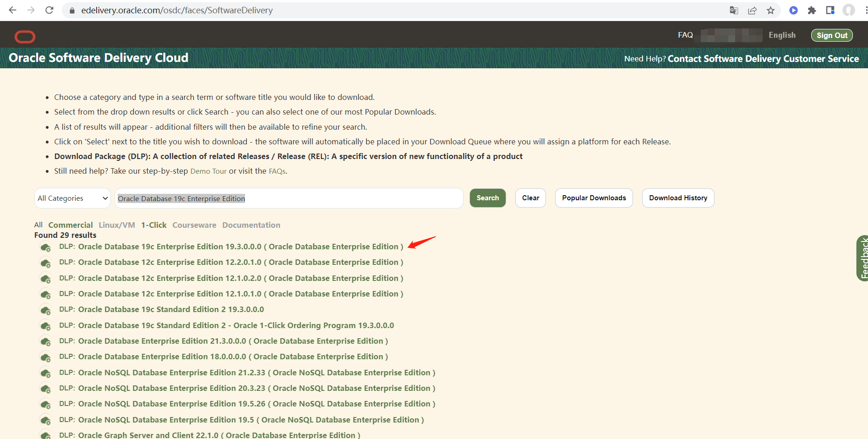
Task: Filter results by Courseware
Action: [194, 225]
